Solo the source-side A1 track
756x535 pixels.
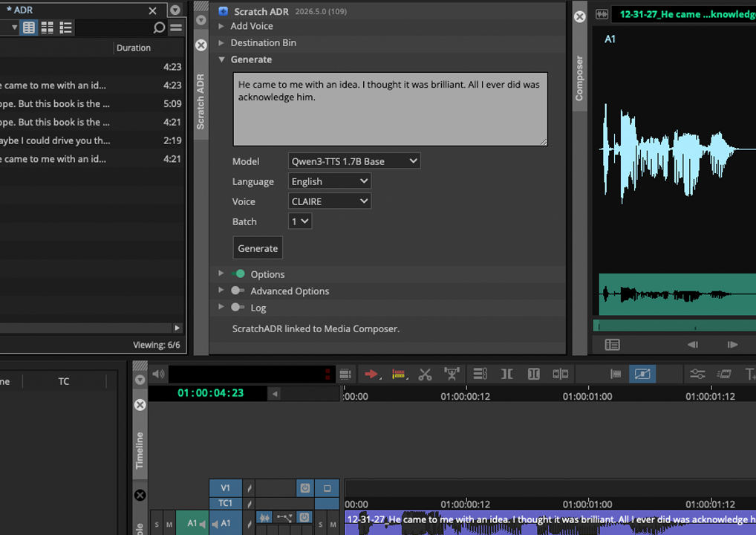[157, 524]
